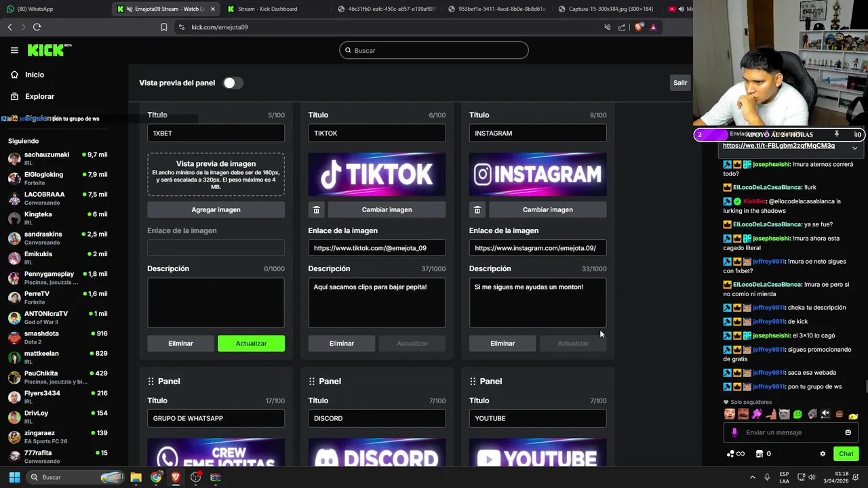868x488 pixels.
Task: Edit the Instagram description text area
Action: pos(538,303)
